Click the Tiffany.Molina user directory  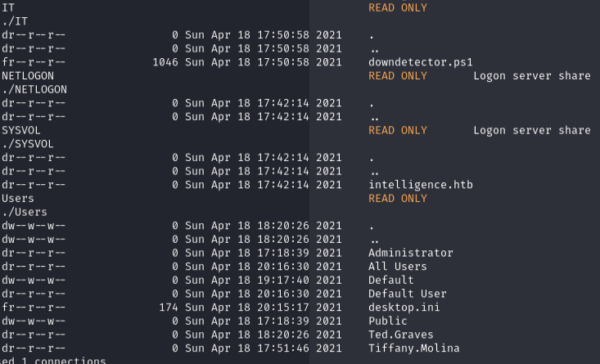(413, 348)
